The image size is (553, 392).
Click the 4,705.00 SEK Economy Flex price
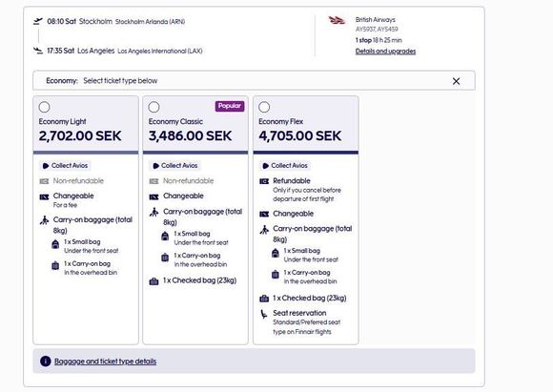[300, 135]
